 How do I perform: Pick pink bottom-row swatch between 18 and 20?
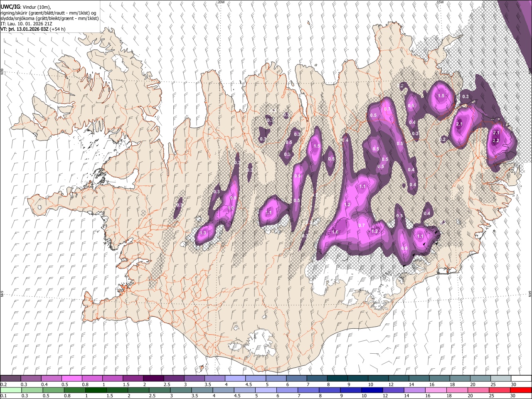click(x=457, y=390)
